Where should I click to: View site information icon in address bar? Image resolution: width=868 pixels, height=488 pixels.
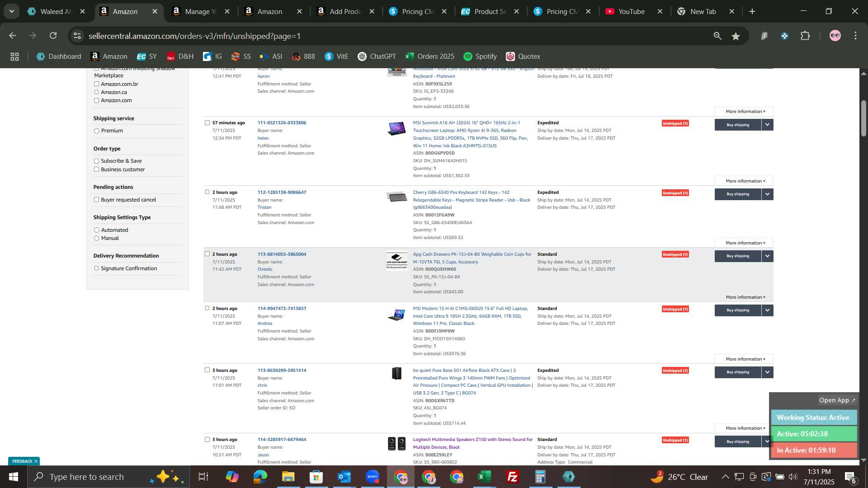click(x=77, y=36)
